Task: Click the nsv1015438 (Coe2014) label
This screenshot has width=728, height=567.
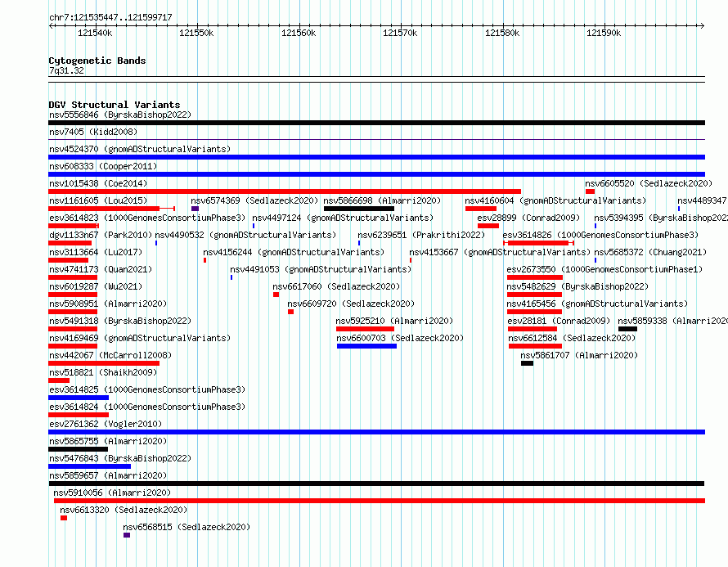Action: 98,183
